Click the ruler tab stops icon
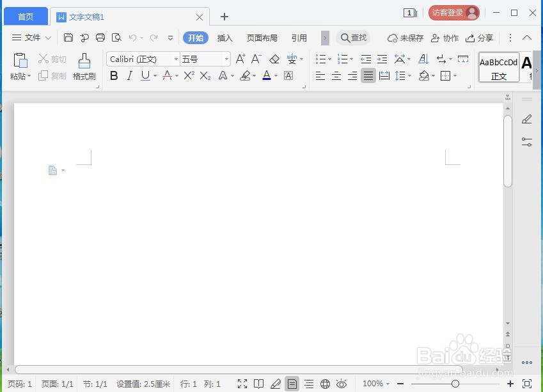This screenshot has height=392, width=543. (x=463, y=59)
